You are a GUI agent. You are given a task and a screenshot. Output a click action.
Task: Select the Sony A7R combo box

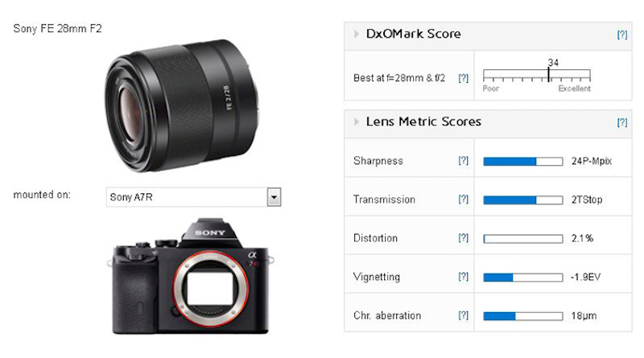tap(193, 197)
